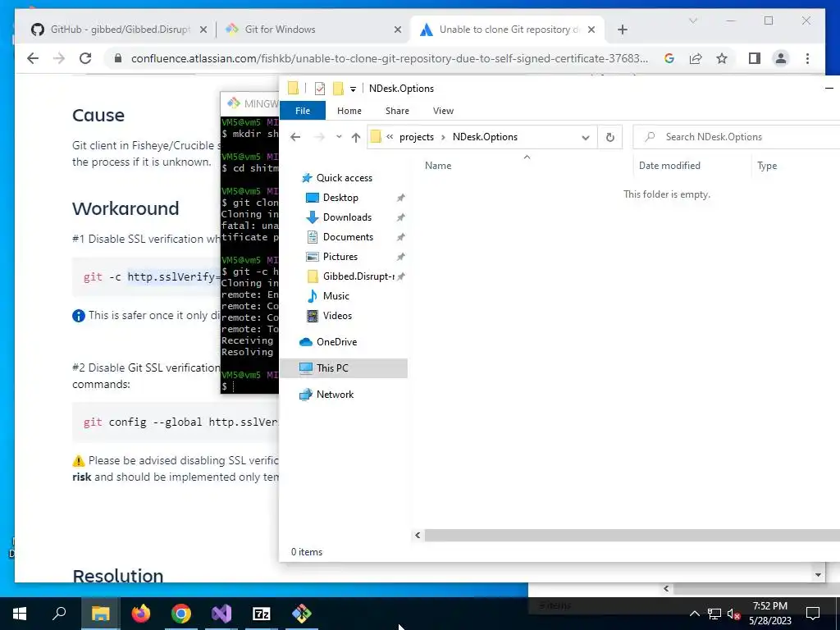
Task: Click Properties icon in Explorer quick access toolbar
Action: click(320, 89)
